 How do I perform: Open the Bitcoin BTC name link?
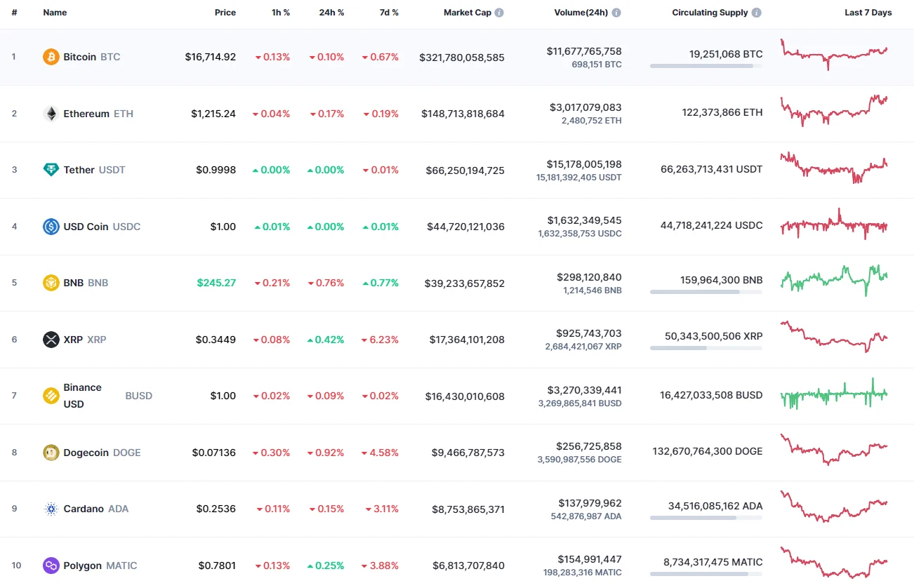79,57
